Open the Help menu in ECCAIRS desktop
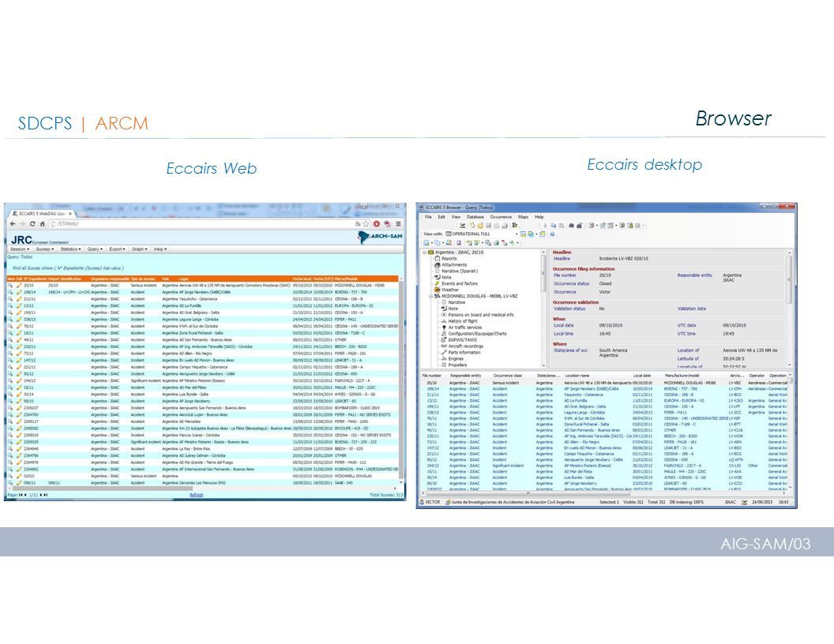The image size is (834, 644). [x=539, y=217]
